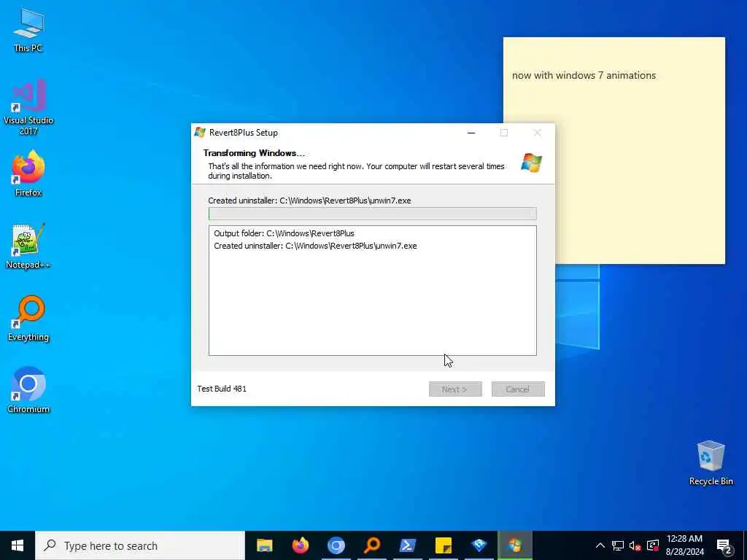Click the Next button in setup
This screenshot has height=560, width=747.
(455, 389)
